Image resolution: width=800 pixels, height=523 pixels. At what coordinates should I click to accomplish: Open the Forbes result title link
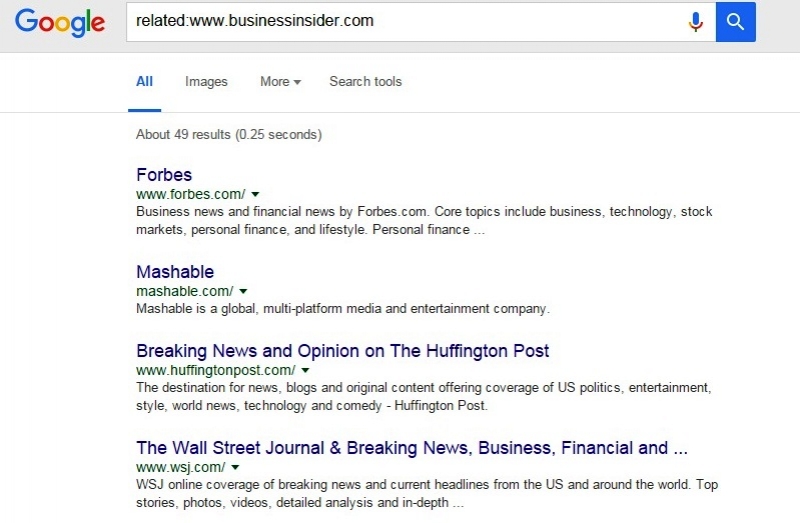tap(164, 175)
